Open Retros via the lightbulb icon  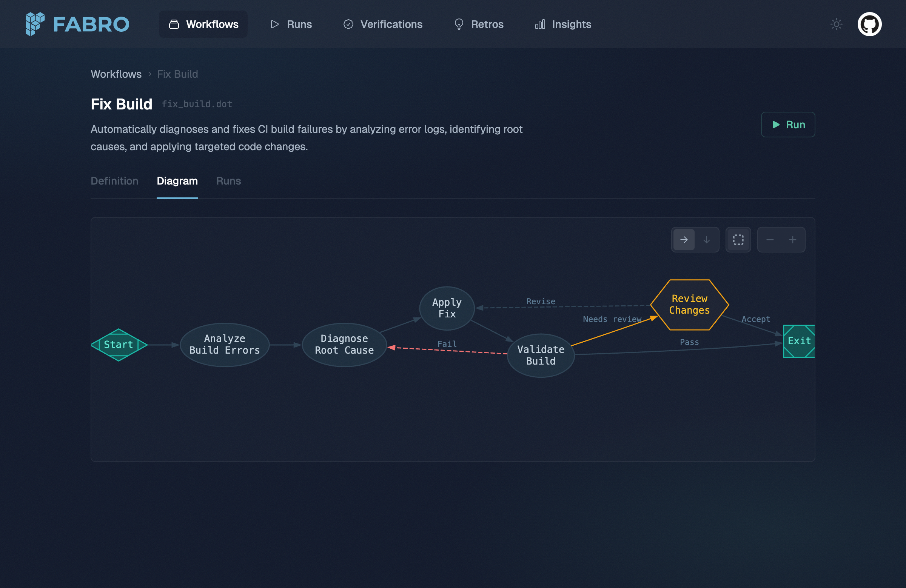pyautogui.click(x=459, y=24)
